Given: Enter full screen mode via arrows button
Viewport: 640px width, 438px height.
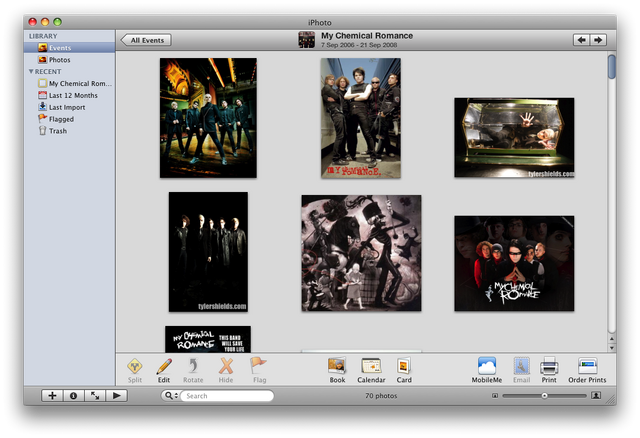Looking at the screenshot, I should coord(95,396).
